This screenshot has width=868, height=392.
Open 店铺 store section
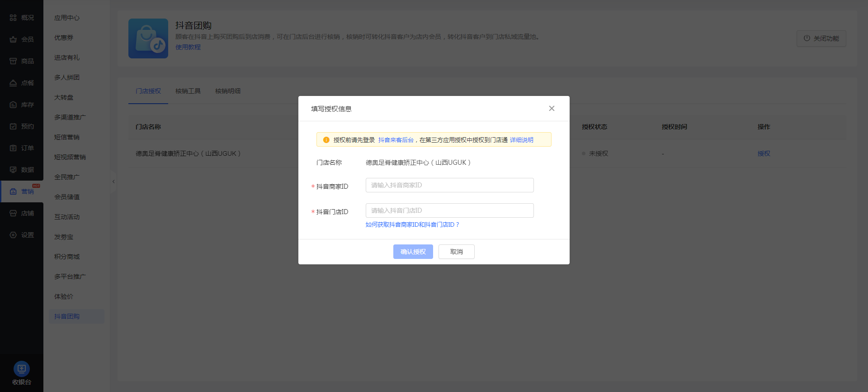tap(22, 213)
